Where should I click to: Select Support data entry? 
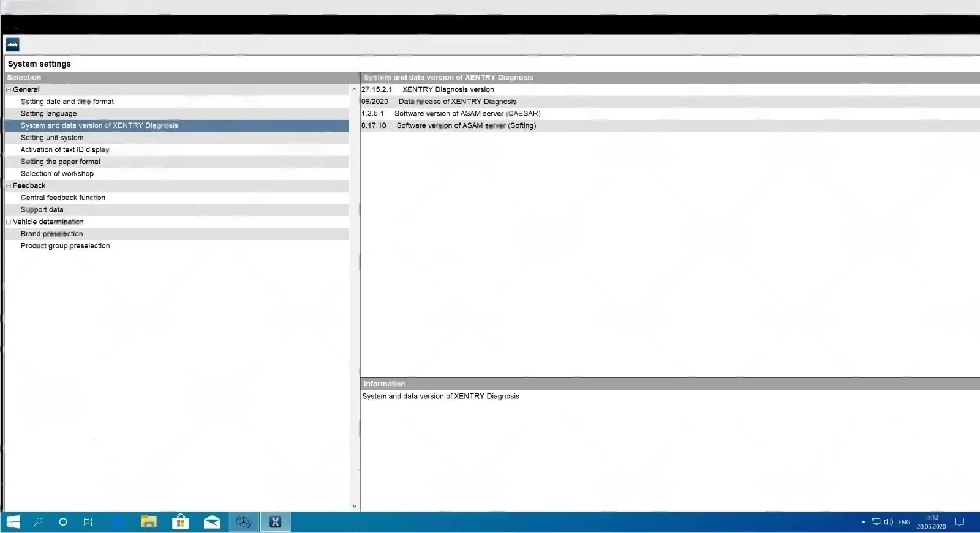click(x=177, y=210)
